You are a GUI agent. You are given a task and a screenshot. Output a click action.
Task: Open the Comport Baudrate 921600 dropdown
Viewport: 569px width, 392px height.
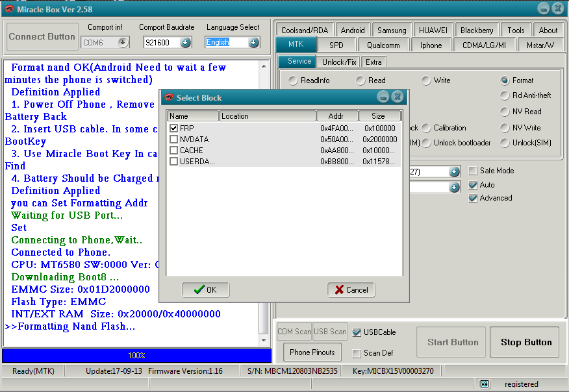coord(185,42)
